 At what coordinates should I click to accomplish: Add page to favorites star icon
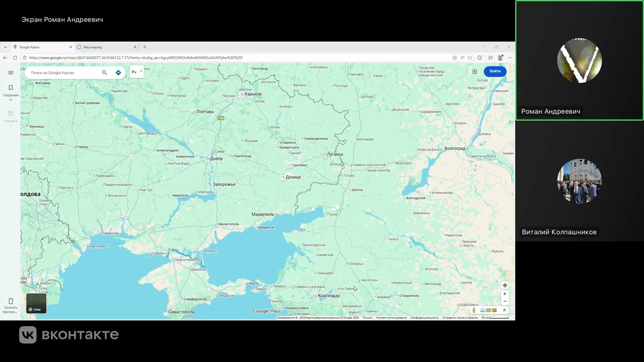(x=470, y=58)
